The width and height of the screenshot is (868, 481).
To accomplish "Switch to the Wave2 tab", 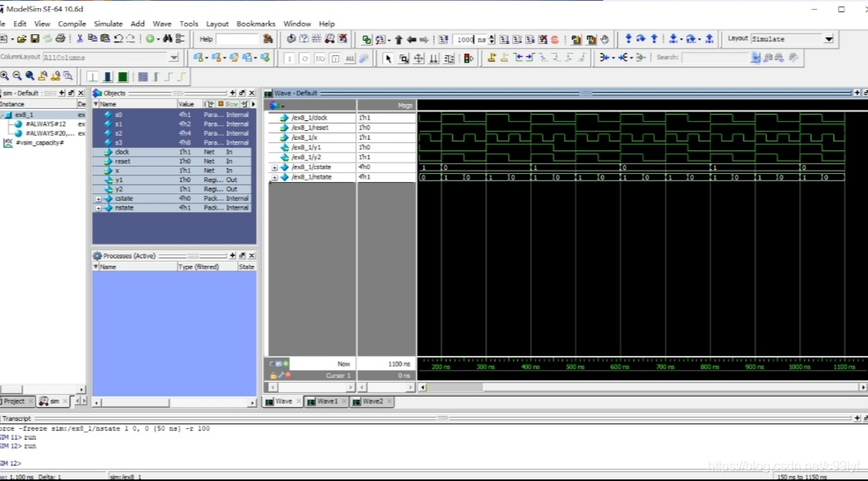I will [372, 401].
